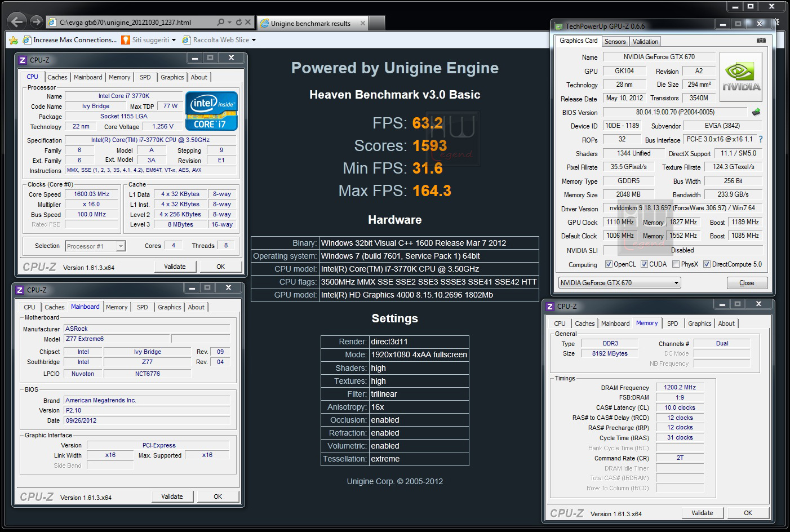Click the FPS value 63.2
This screenshot has height=532, width=790.
click(428, 123)
